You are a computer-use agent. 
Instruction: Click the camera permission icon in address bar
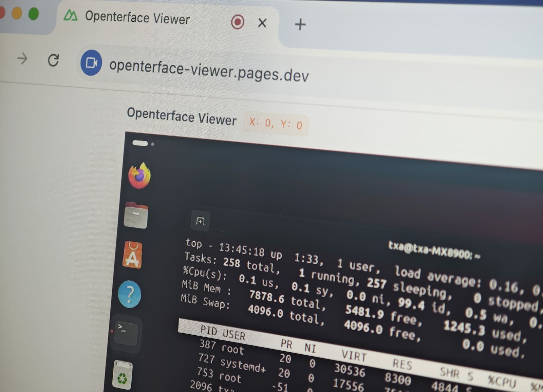(91, 62)
